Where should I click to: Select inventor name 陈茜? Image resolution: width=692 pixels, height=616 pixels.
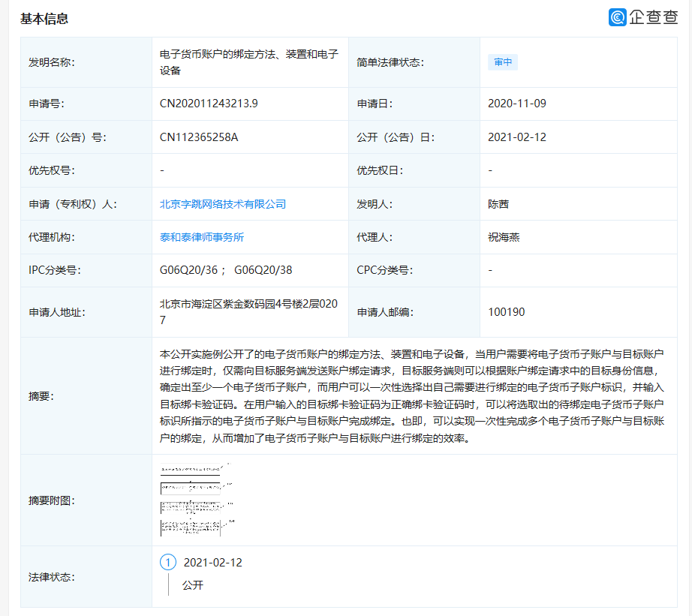point(498,204)
